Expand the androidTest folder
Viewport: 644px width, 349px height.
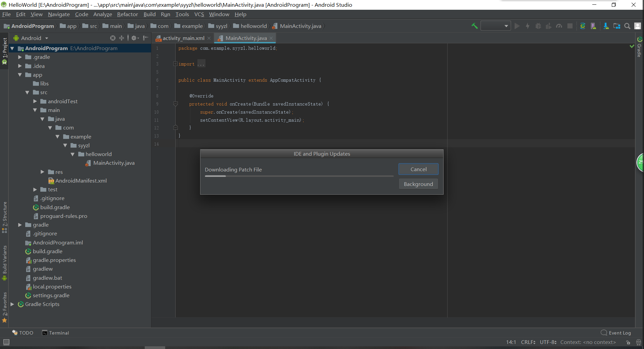(35, 101)
